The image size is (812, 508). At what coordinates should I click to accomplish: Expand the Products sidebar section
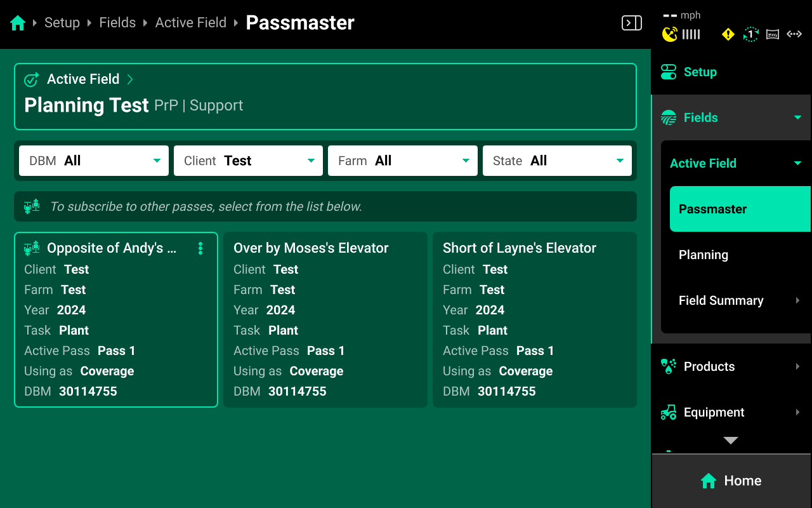coord(731,366)
